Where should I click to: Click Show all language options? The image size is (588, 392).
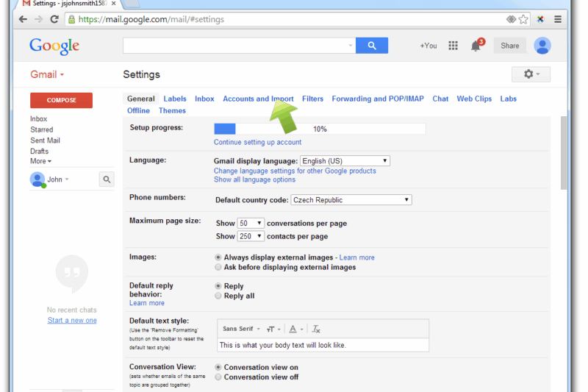(x=254, y=179)
